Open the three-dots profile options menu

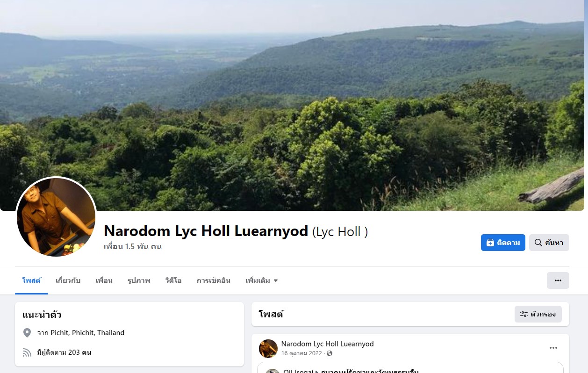point(558,280)
